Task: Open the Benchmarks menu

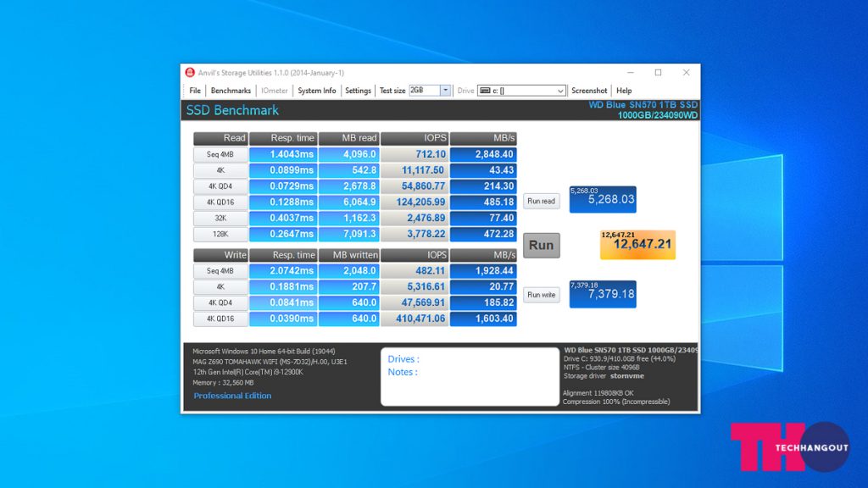Action: click(x=231, y=91)
